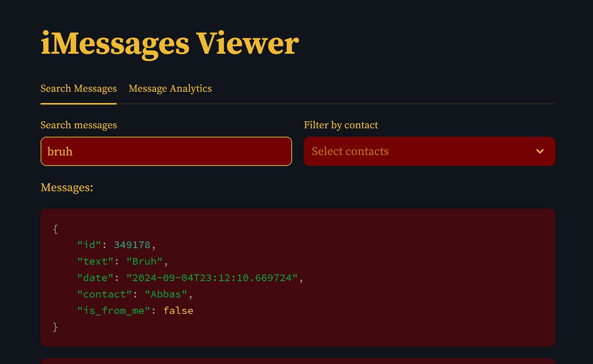Open the Select contacts dropdown
This screenshot has width=593, height=364.
click(x=429, y=151)
